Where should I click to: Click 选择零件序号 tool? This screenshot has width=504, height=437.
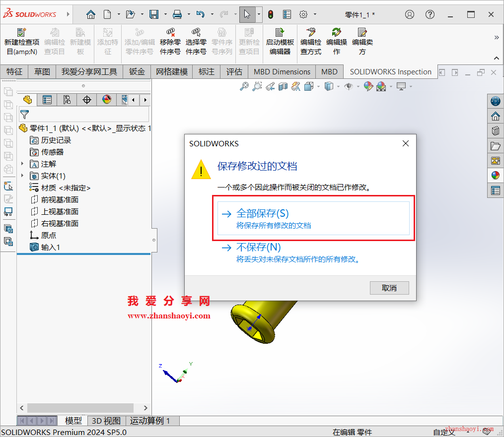click(x=196, y=42)
